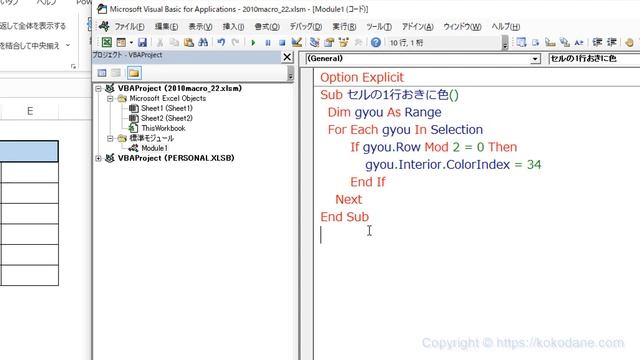Image resolution: width=640 pixels, height=360 pixels.
Task: Select Module1 in project tree
Action: pos(154,148)
